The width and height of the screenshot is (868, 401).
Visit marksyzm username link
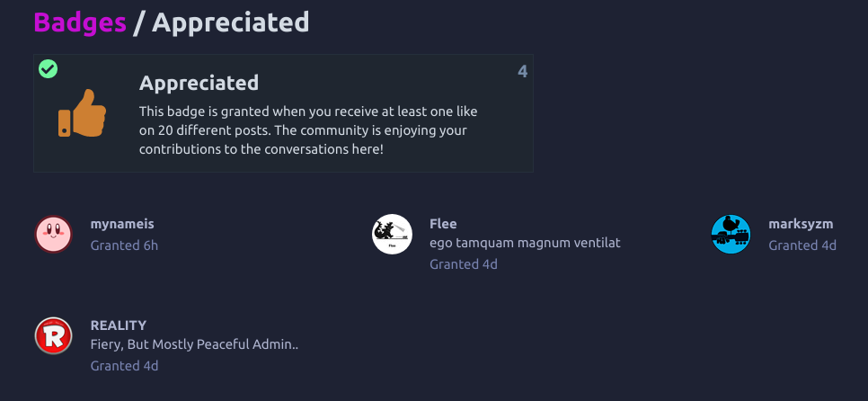coord(801,224)
